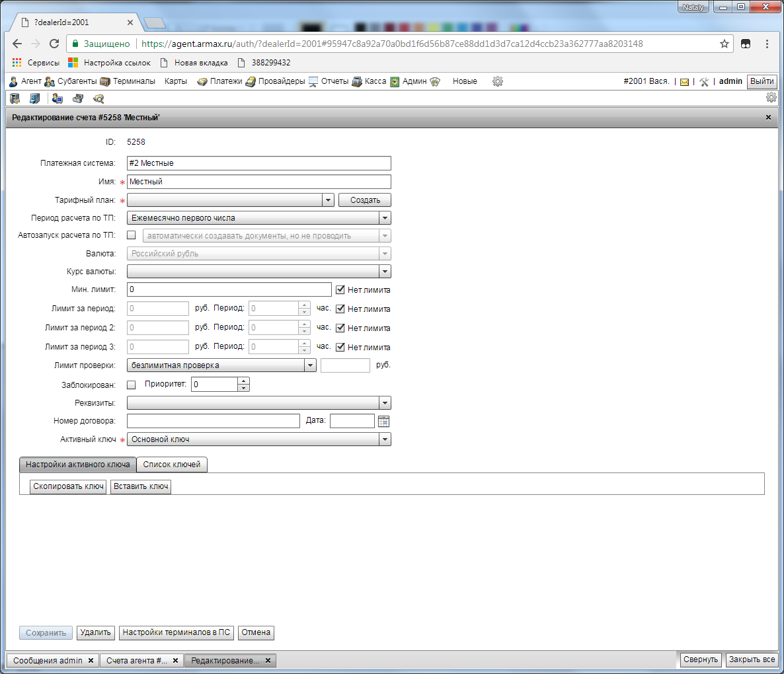
Task: Open the Карты menu
Action: (x=175, y=81)
